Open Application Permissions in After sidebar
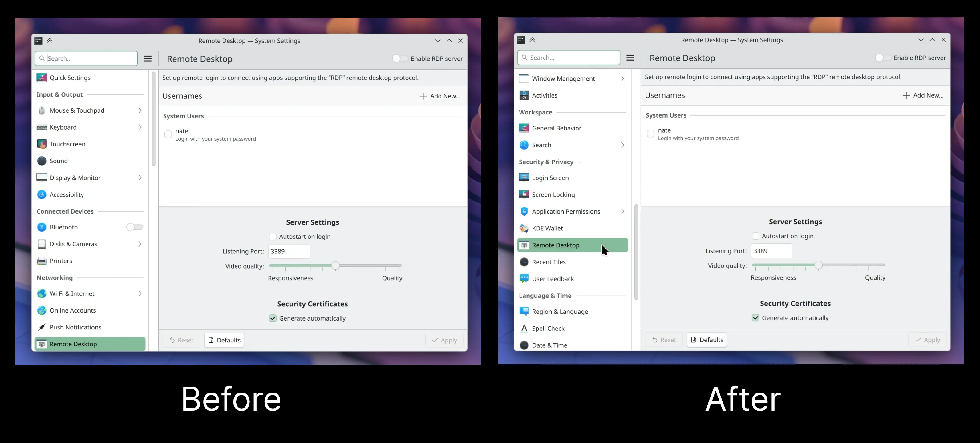 [573, 211]
